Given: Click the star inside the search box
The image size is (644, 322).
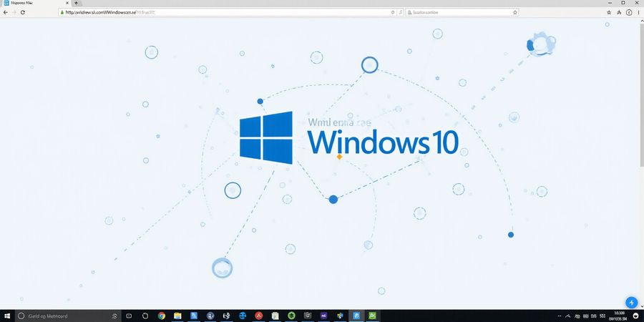Looking at the screenshot, I should 514,12.
